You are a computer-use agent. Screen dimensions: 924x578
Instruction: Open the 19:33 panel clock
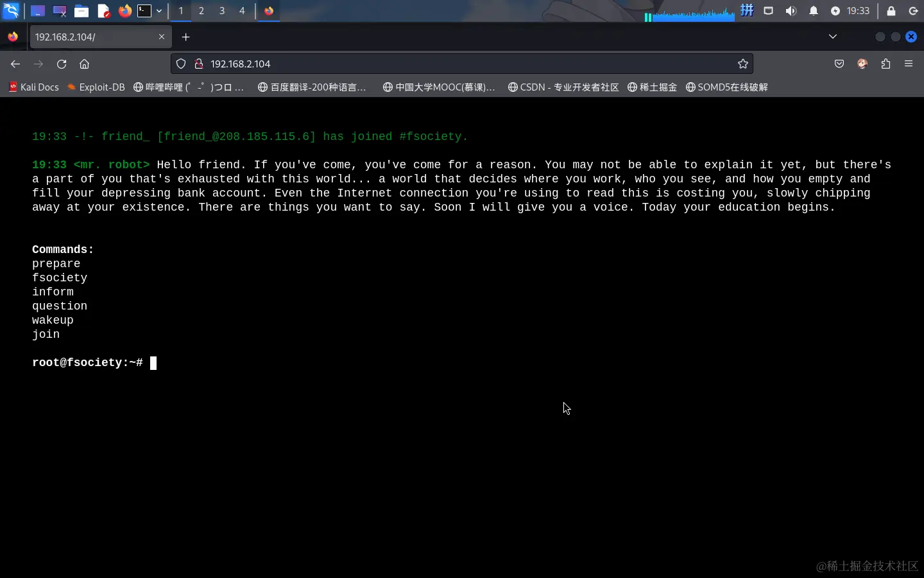point(858,11)
